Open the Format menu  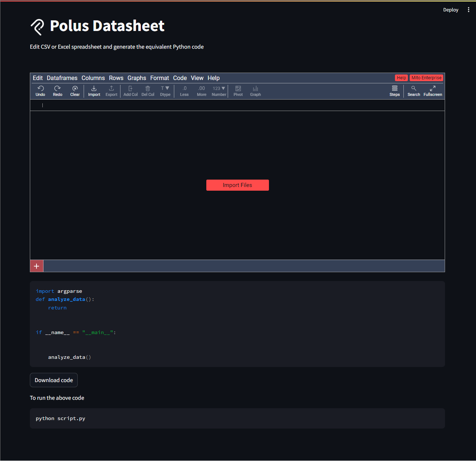pyautogui.click(x=160, y=78)
